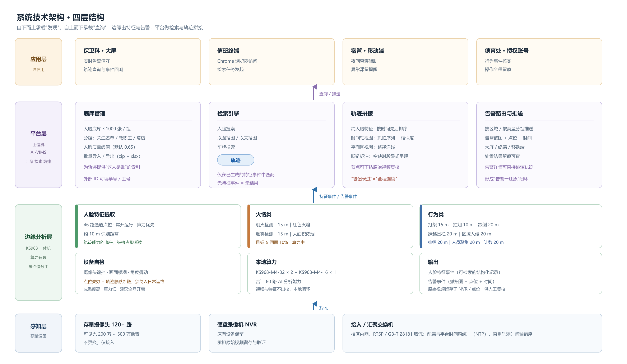Image resolution: width=627 pixels, height=364 pixels.
Task: Click the line 承担原始视频留存与取证
Action: tap(241, 342)
